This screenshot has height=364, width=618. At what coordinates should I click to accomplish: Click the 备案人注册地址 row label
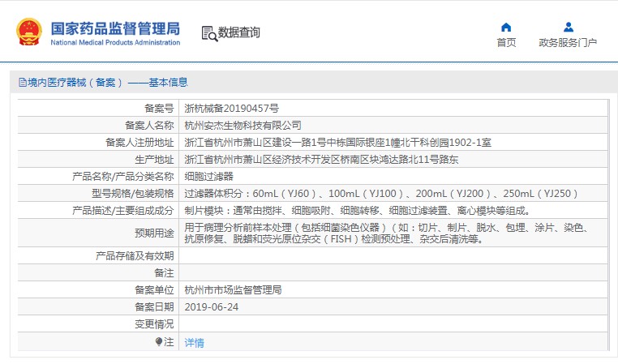pyautogui.click(x=139, y=142)
